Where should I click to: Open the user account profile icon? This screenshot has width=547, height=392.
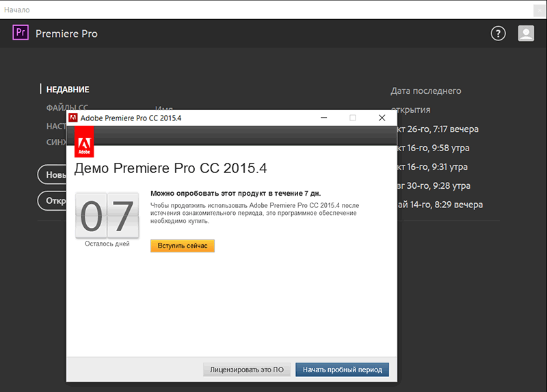click(526, 34)
